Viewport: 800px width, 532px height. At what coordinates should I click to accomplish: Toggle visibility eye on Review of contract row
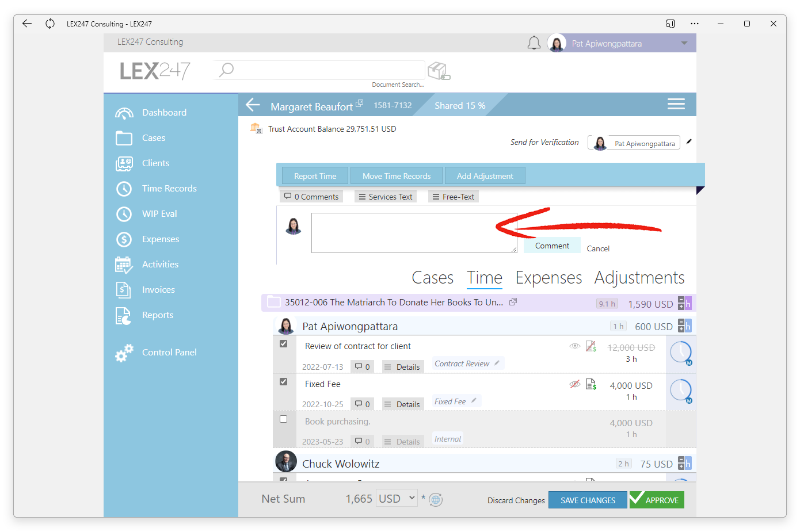point(574,346)
